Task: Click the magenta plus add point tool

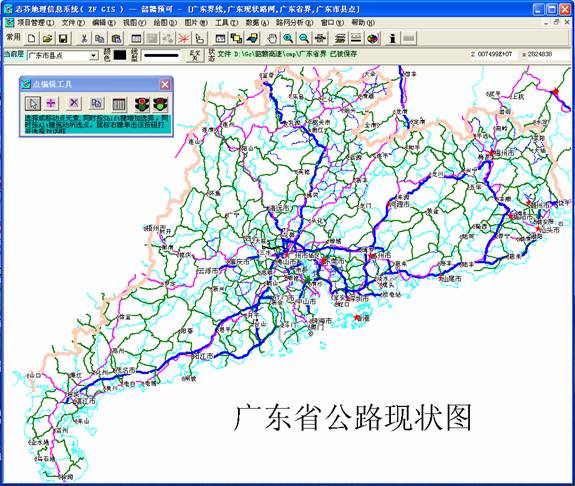Action: click(51, 104)
